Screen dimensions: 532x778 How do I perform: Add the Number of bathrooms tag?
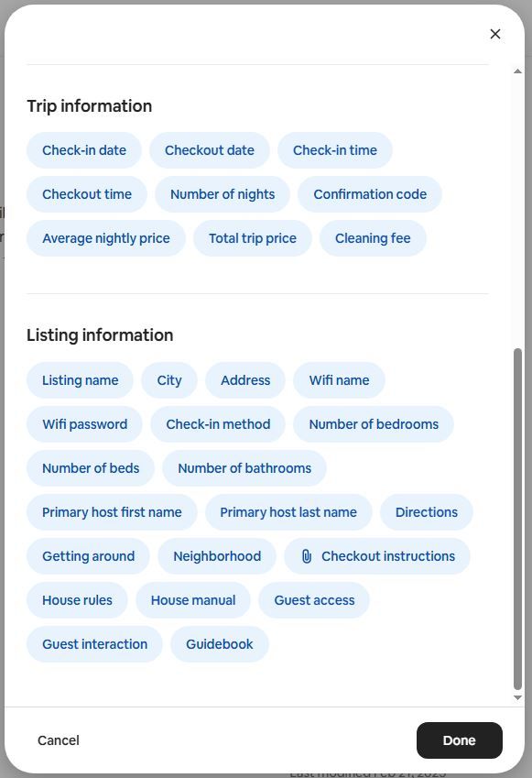pyautogui.click(x=244, y=468)
